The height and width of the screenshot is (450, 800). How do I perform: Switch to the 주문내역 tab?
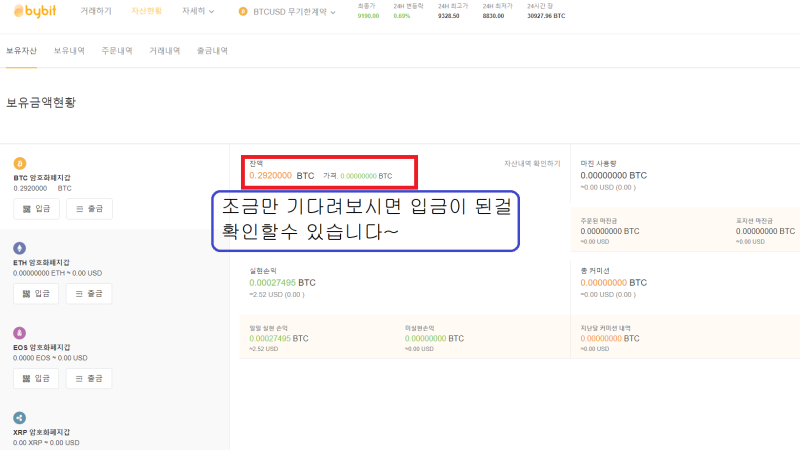pyautogui.click(x=117, y=51)
